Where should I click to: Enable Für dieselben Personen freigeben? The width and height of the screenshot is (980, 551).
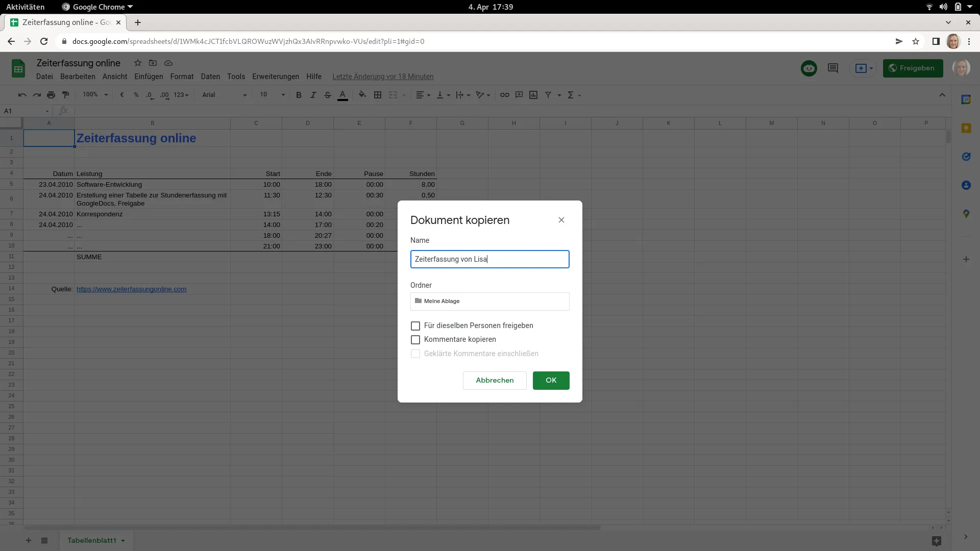415,325
